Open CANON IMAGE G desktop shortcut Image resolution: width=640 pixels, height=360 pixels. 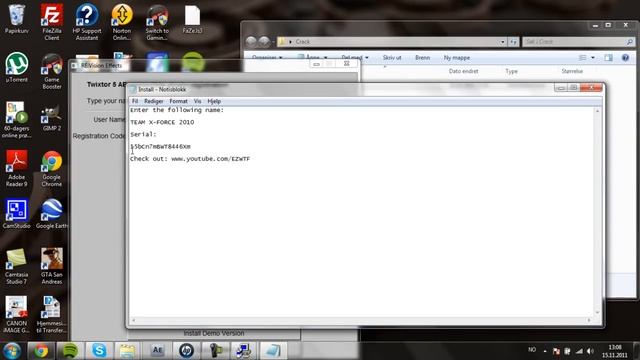pyautogui.click(x=16, y=315)
